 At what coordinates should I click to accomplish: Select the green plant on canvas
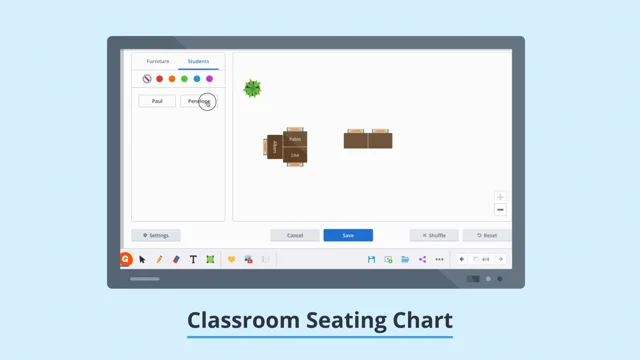click(x=252, y=88)
